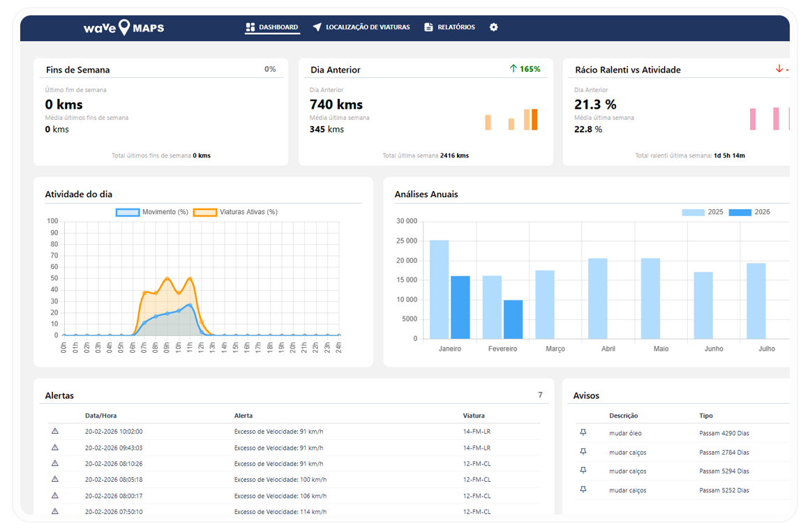The height and width of the screenshot is (532, 810).
Task: Click warning icon for 10:02:00 alert
Action: coord(55,431)
